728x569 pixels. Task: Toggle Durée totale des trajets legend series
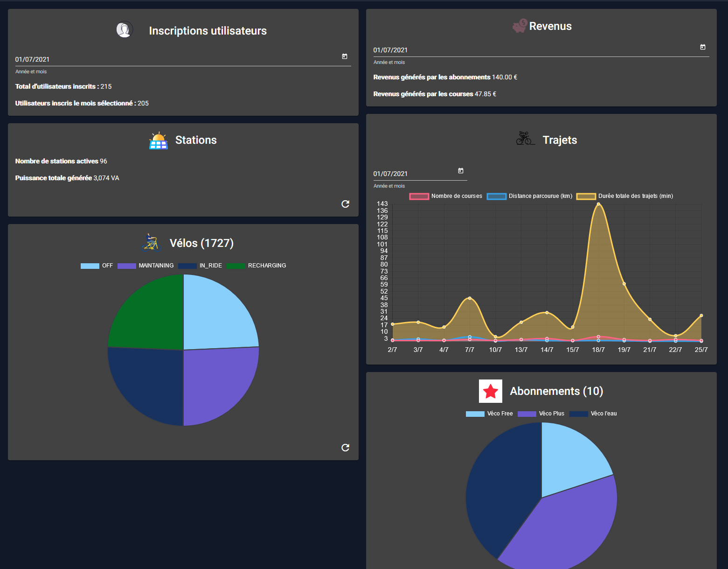625,196
